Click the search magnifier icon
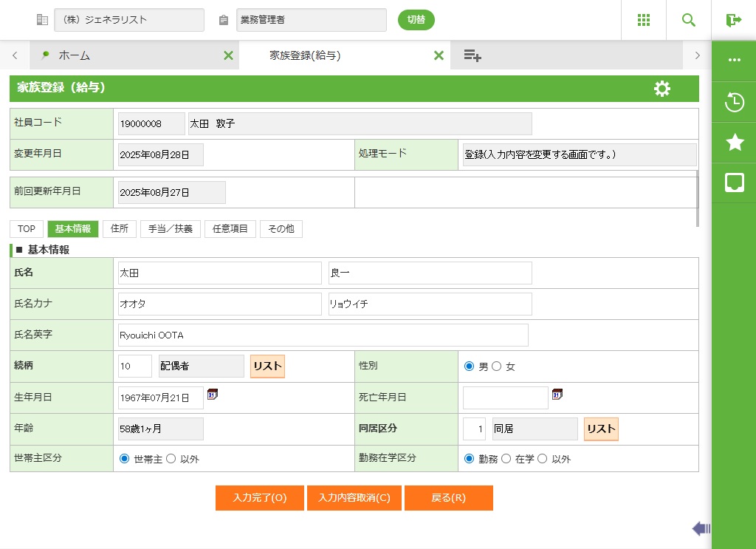Screen dimensions: 756x549 (x=689, y=20)
